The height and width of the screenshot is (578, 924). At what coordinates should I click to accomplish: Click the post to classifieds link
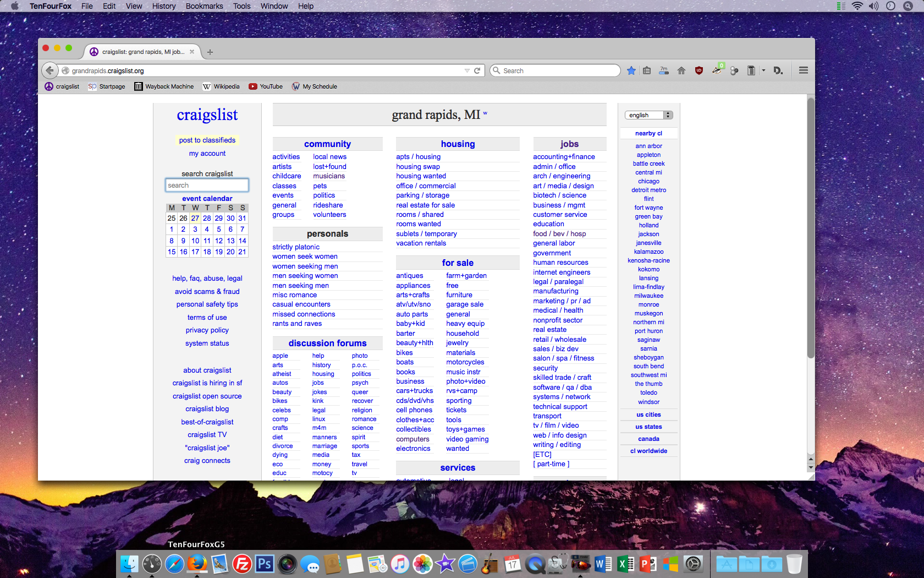207,140
